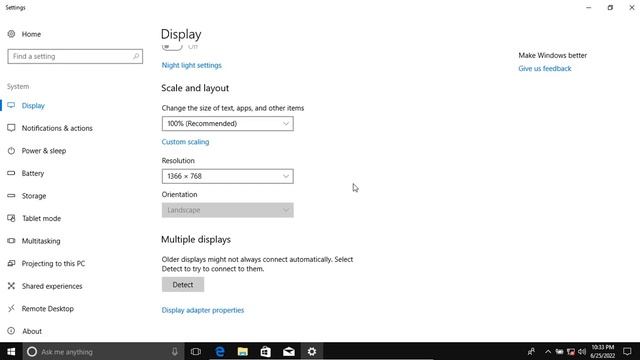Open Tablet mode settings
Image resolution: width=640 pixels, height=360 pixels.
pos(41,218)
